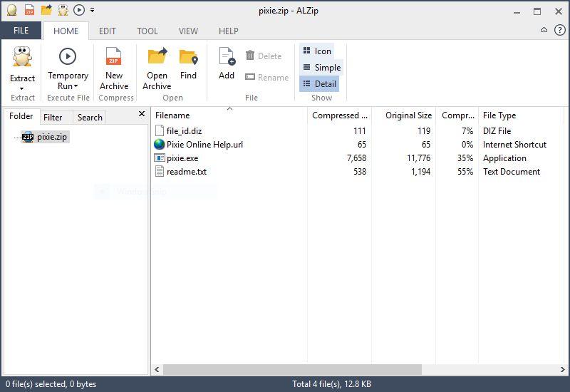Viewport: 570px width, 392px height.
Task: Click the Find folder icon
Action: coord(189,58)
